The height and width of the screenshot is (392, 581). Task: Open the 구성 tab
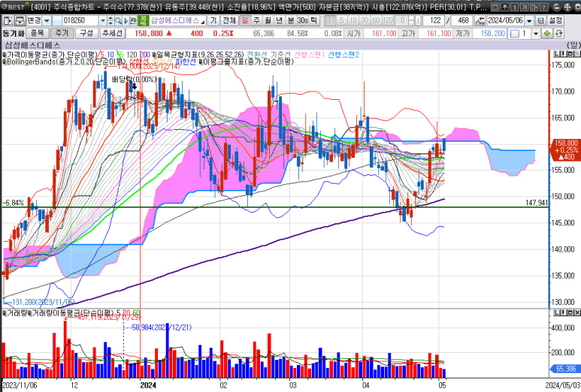(x=86, y=33)
